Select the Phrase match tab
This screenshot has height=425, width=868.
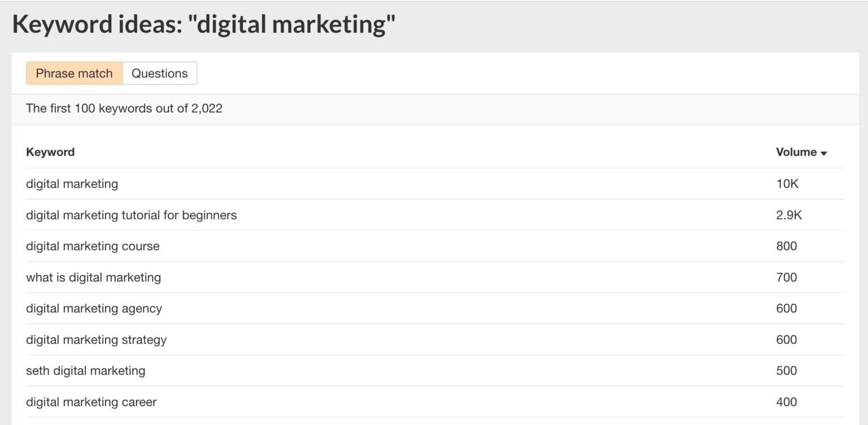coord(73,73)
